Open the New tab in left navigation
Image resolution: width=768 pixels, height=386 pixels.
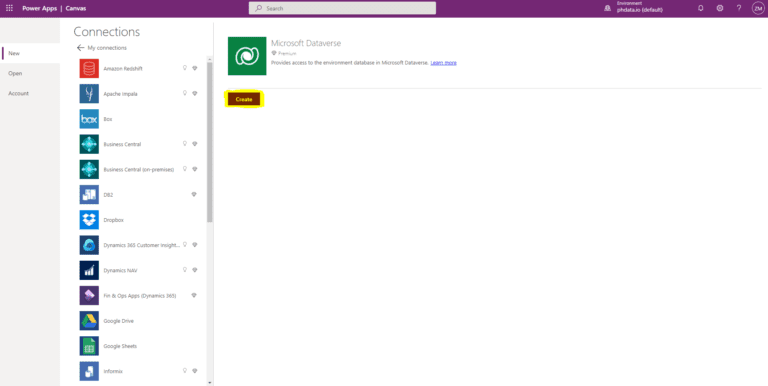point(30,53)
